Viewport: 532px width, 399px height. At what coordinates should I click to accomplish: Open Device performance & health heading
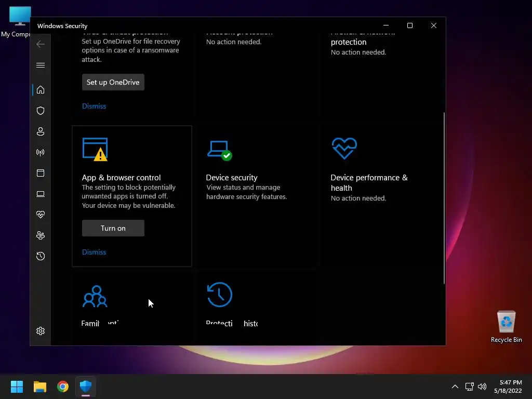pyautogui.click(x=369, y=182)
